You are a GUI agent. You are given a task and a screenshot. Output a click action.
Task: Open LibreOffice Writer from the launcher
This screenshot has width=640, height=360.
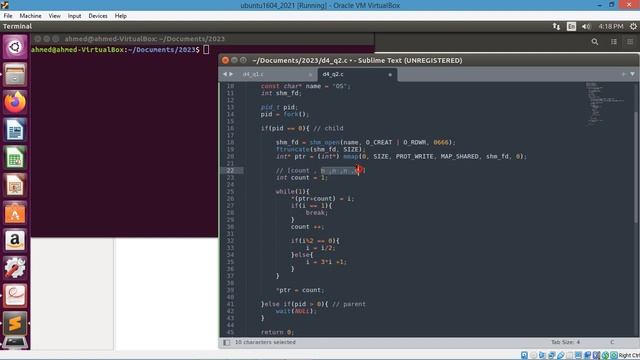click(x=15, y=130)
